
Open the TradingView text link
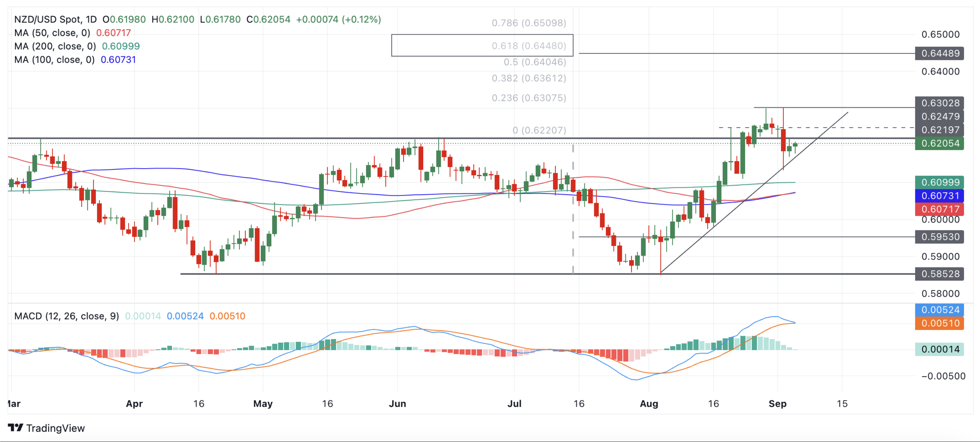pyautogui.click(x=56, y=428)
